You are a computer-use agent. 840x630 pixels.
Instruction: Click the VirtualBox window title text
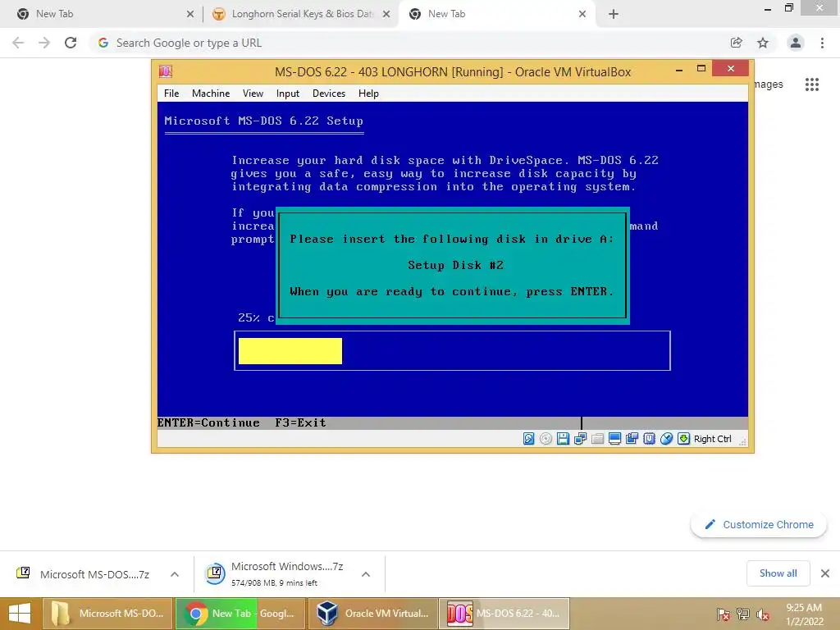453,72
